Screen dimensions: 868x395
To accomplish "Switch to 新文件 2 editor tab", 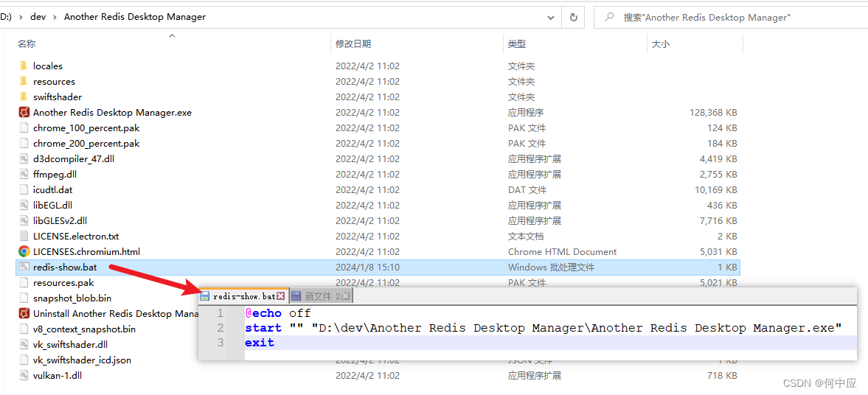I will [x=321, y=296].
